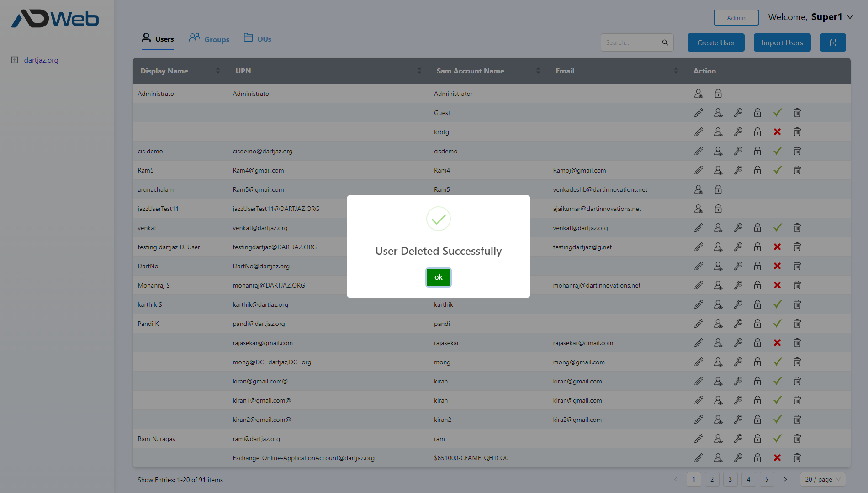Reset password for karthik S using key icon
868x493 pixels.
738,304
